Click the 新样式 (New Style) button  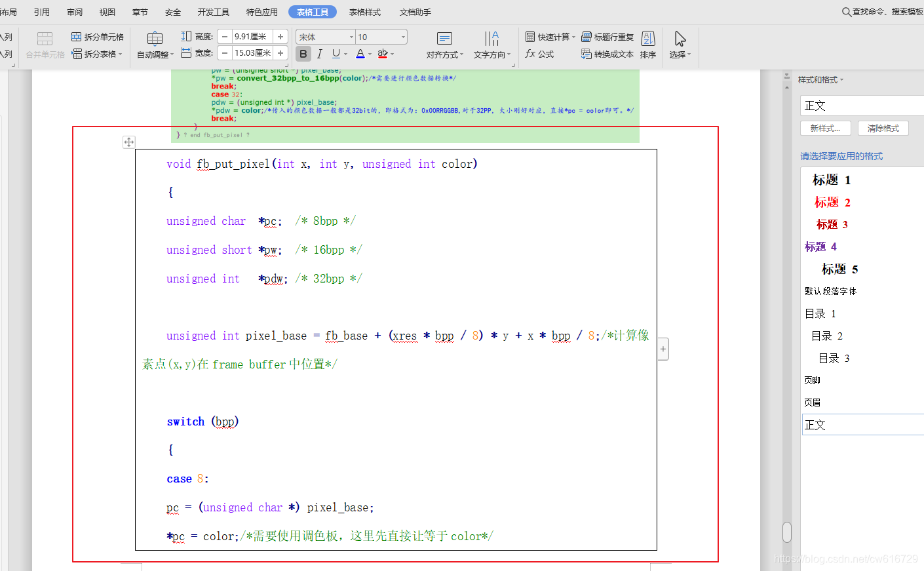pyautogui.click(x=826, y=128)
